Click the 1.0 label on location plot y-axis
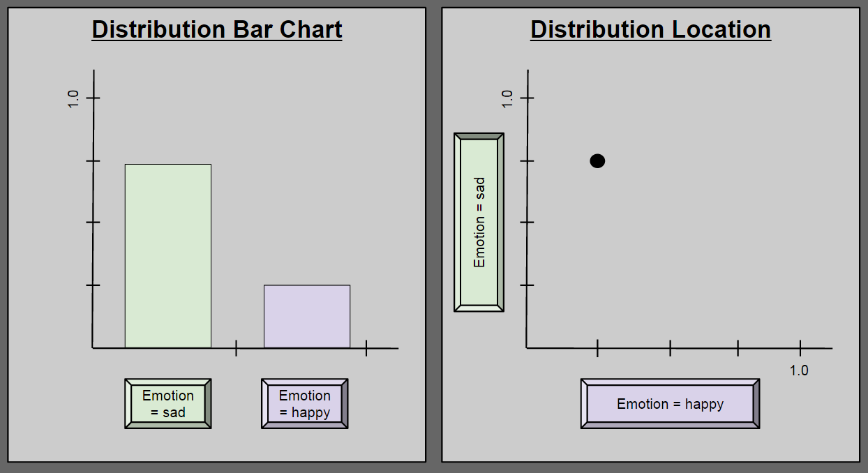Viewport: 868px width, 473px height. (507, 98)
